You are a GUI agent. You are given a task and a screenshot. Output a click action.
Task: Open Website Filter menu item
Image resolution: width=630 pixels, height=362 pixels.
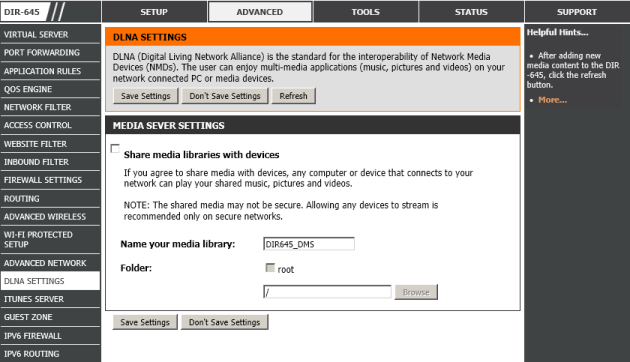pos(50,144)
